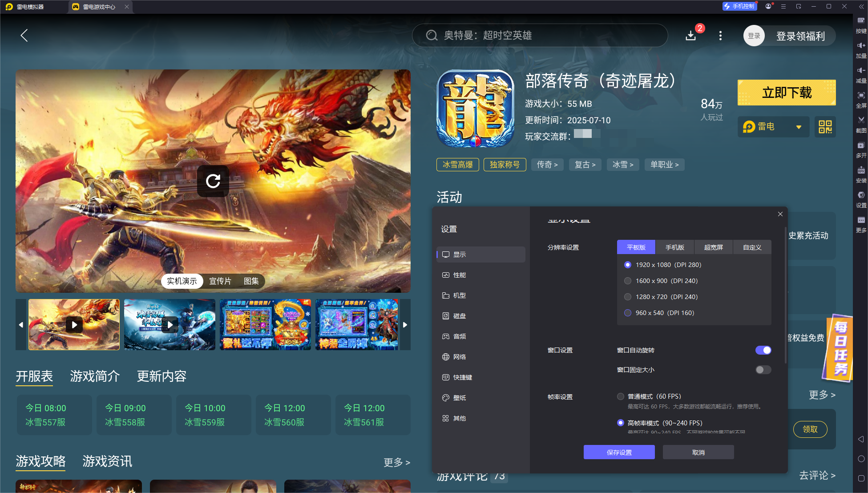The image size is (868, 493).
Task: Open 机型 settings section
Action: pos(481,295)
